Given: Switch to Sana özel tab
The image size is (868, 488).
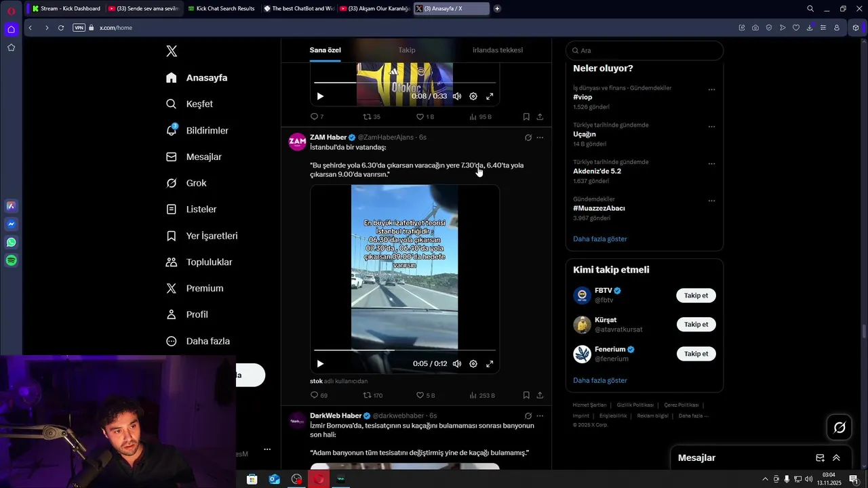Looking at the screenshot, I should tap(325, 50).
